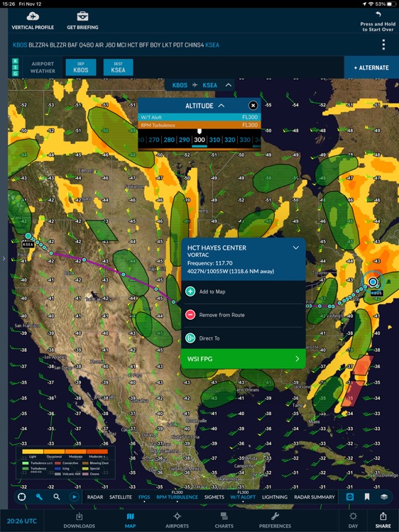Open the three-dot route options menu
The height and width of the screenshot is (532, 399).
[383, 45]
